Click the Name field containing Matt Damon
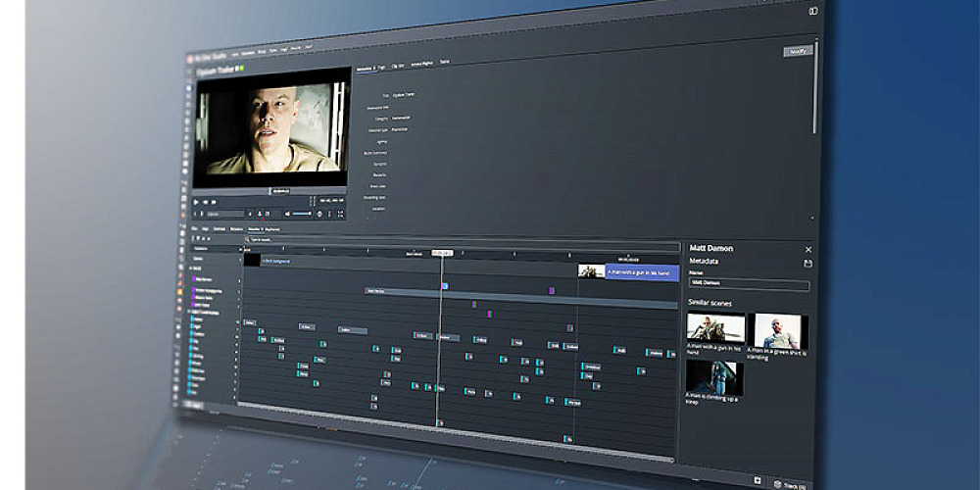This screenshot has height=490, width=980. click(x=749, y=285)
